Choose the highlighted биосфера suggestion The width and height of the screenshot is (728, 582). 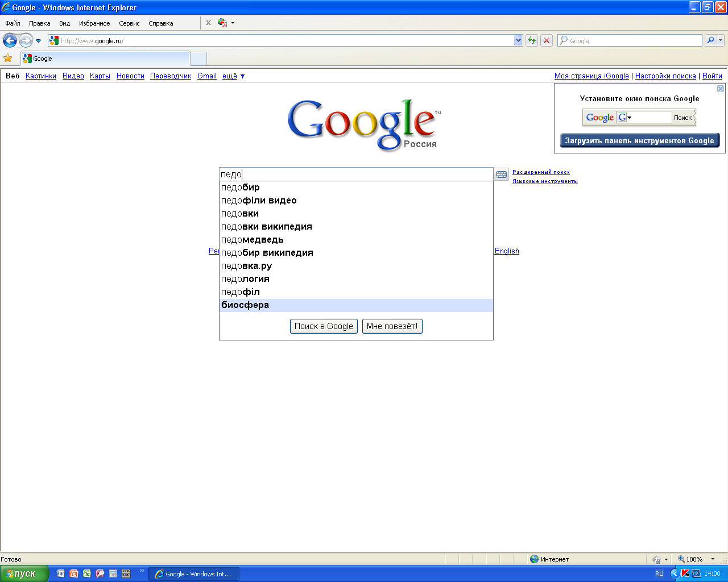coord(356,305)
